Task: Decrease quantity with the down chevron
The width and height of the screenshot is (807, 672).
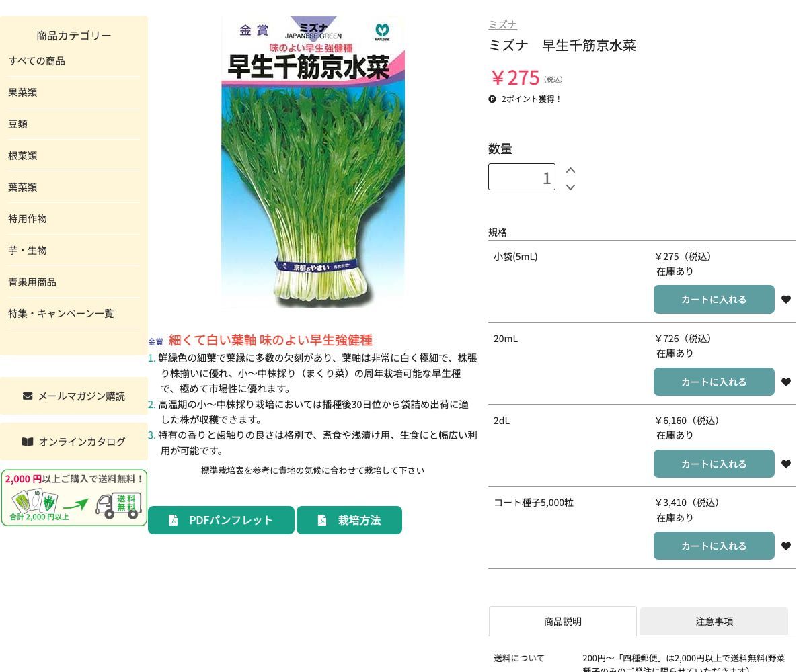Action: [570, 187]
